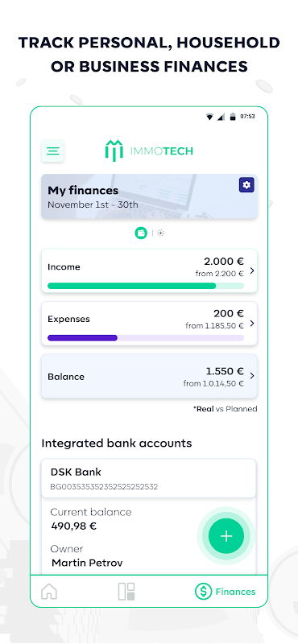Open My finances settings gear

246,185
